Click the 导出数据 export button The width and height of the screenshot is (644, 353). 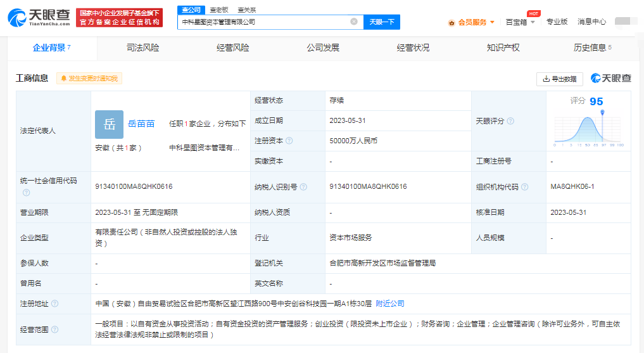pyautogui.click(x=559, y=79)
